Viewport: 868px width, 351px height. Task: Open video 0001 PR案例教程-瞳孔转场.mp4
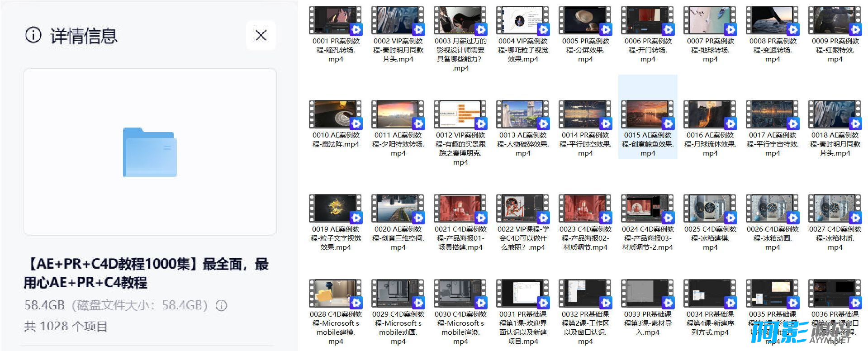click(335, 21)
